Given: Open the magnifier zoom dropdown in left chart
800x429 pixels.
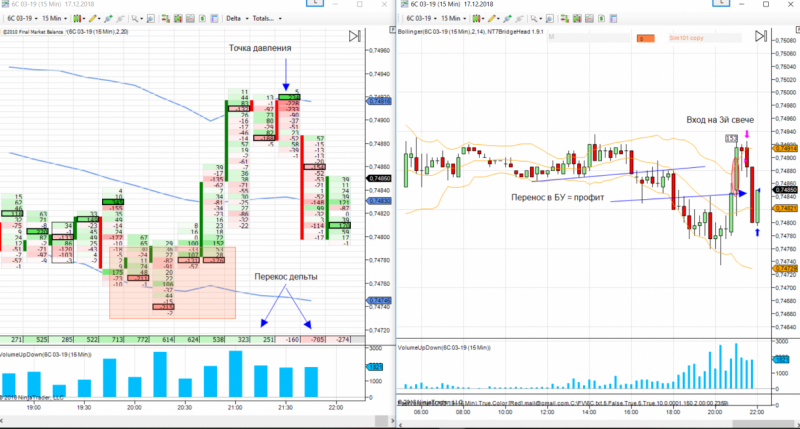Looking at the screenshot, I should 136,18.
